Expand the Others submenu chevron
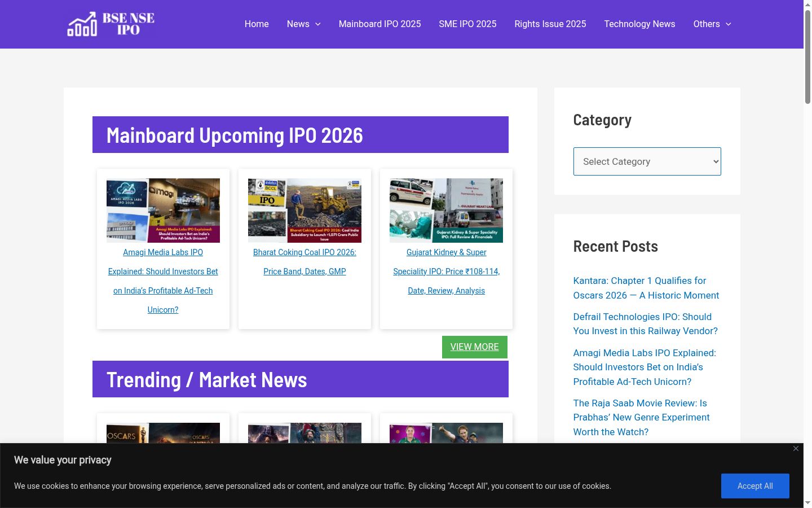Screen dimensions: 812x508 point(729,24)
